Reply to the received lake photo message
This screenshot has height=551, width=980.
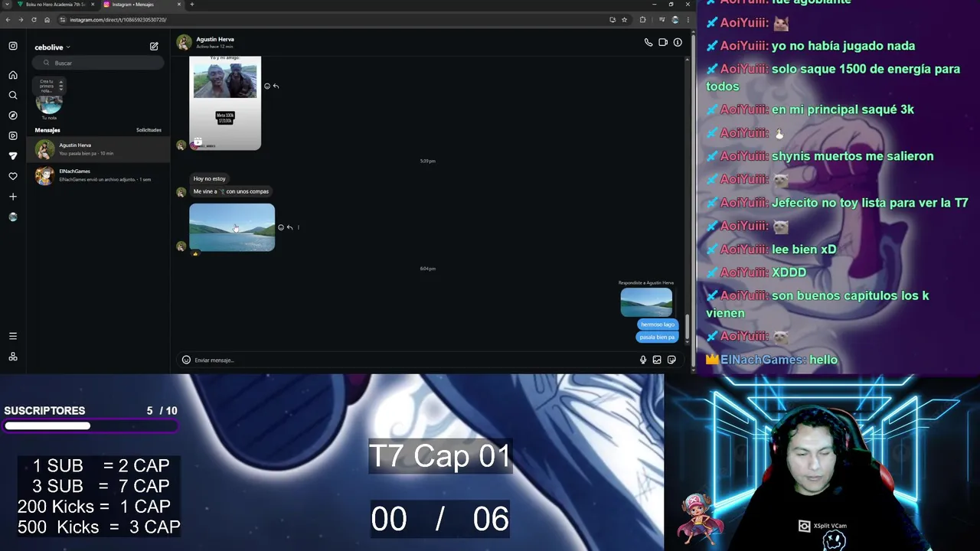[289, 227]
